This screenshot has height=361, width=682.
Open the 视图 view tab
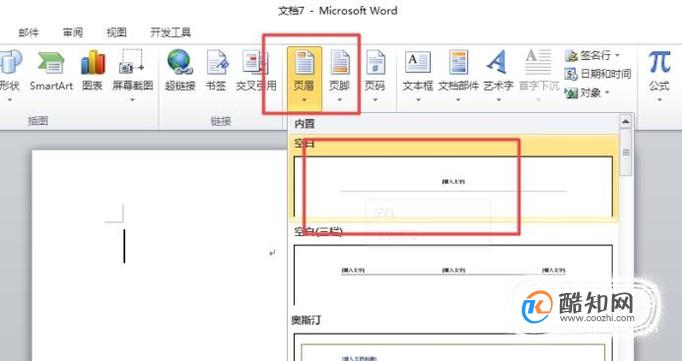117,32
